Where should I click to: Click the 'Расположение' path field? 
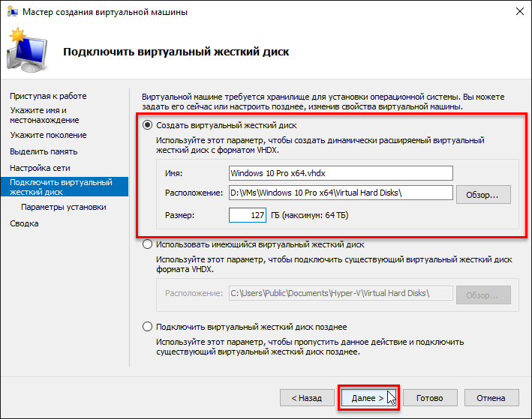(341, 193)
